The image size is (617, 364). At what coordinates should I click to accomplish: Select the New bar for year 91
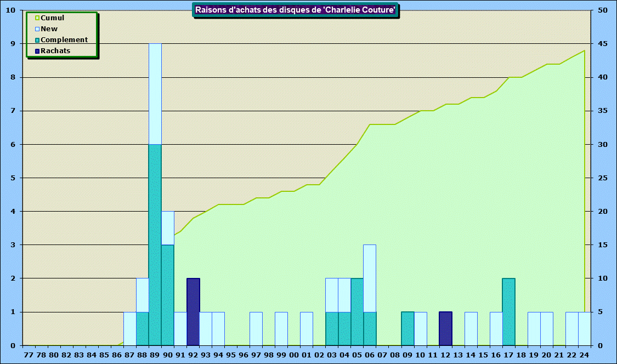pyautogui.click(x=180, y=328)
